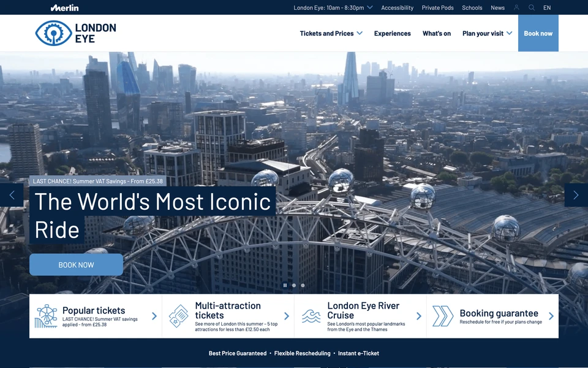Click the Flexible Rescheduling text
This screenshot has width=588, height=368.
pyautogui.click(x=302, y=353)
